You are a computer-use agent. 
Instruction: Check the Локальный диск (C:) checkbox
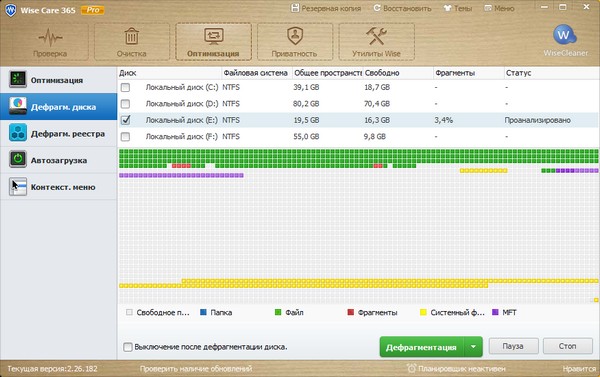[x=125, y=88]
